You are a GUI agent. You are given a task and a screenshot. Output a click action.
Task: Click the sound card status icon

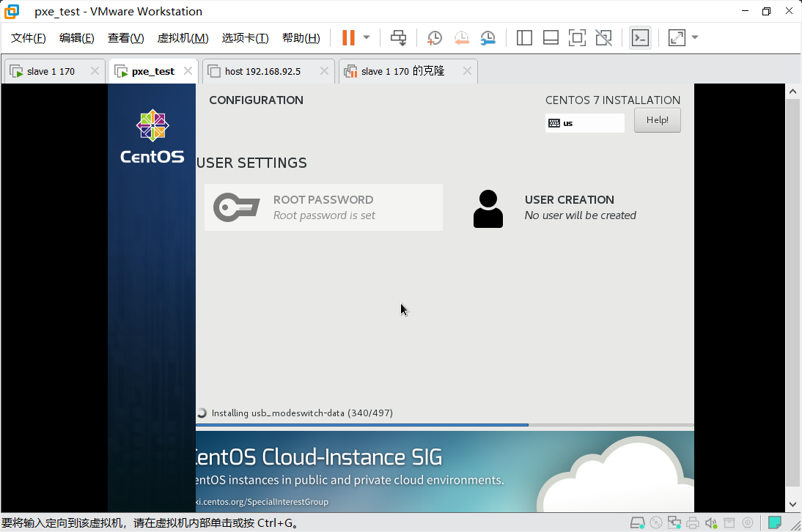click(x=711, y=522)
